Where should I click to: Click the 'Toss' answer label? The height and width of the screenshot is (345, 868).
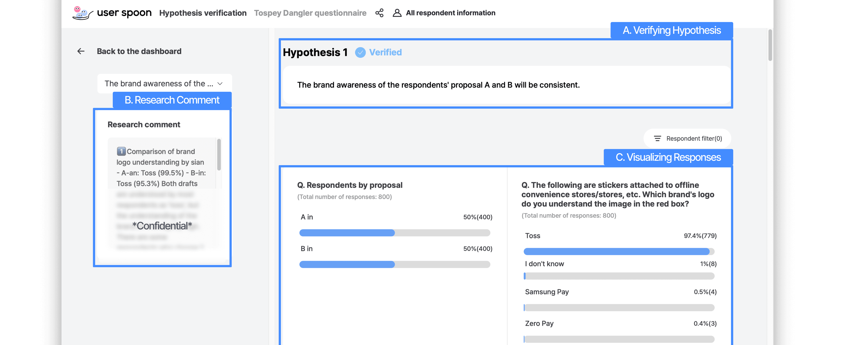[532, 236]
